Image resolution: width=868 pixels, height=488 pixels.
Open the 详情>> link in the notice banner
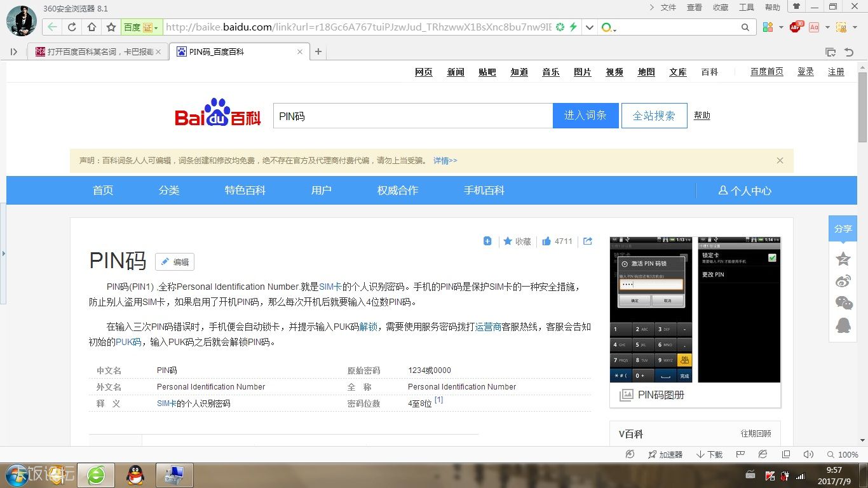click(445, 161)
